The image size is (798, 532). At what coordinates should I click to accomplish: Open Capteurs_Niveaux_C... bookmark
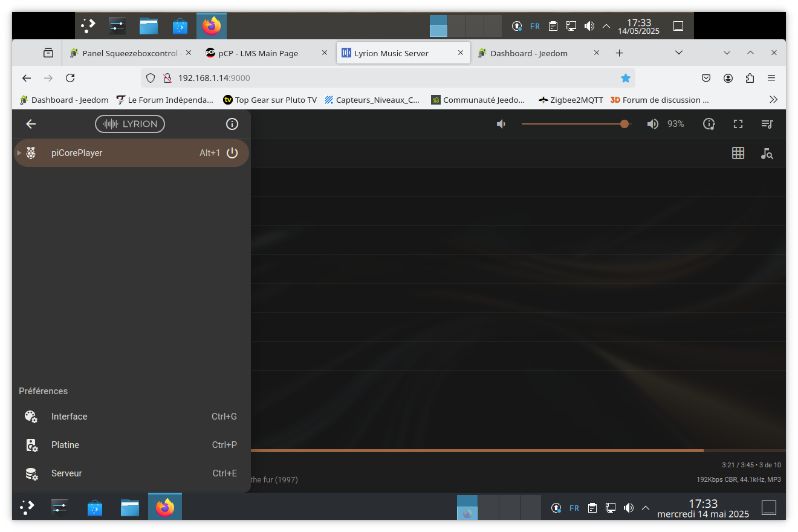[x=372, y=100]
